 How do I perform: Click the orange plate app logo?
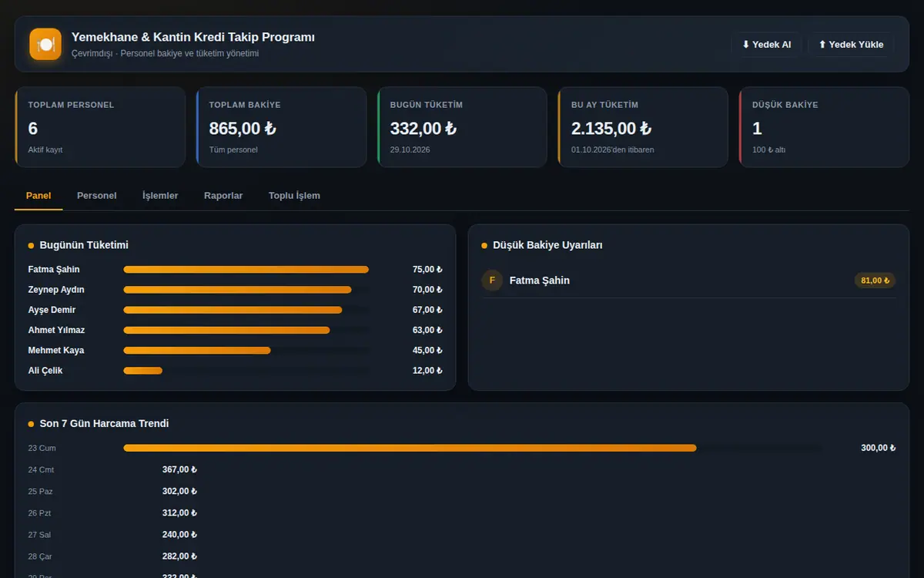click(x=45, y=44)
